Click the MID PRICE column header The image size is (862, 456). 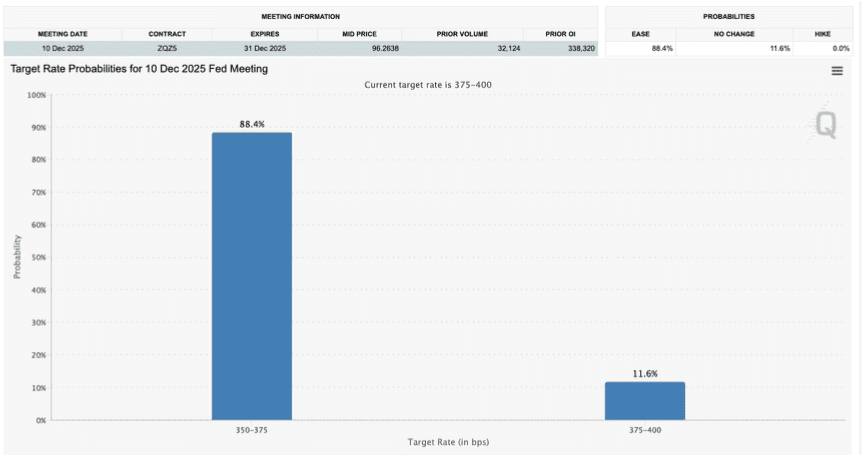pyautogui.click(x=360, y=34)
